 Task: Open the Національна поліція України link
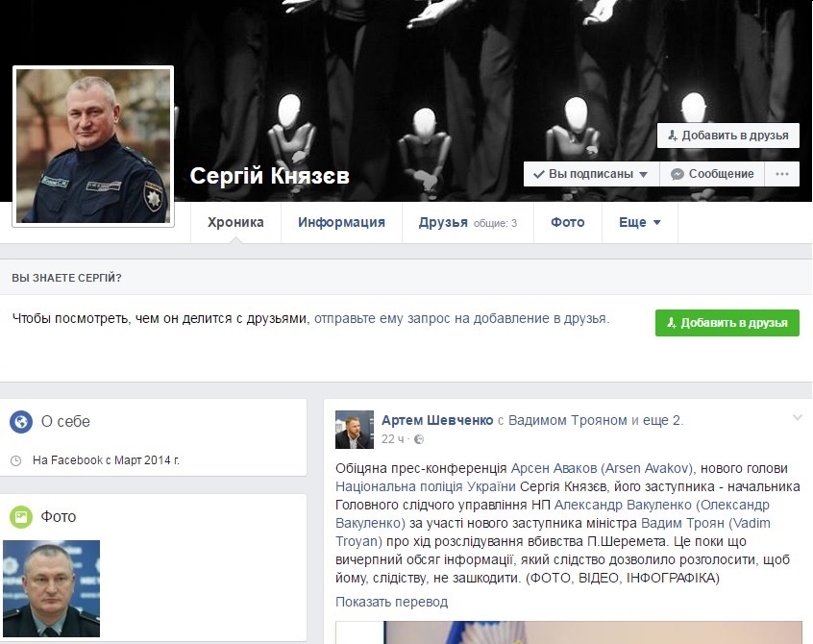pos(425,486)
